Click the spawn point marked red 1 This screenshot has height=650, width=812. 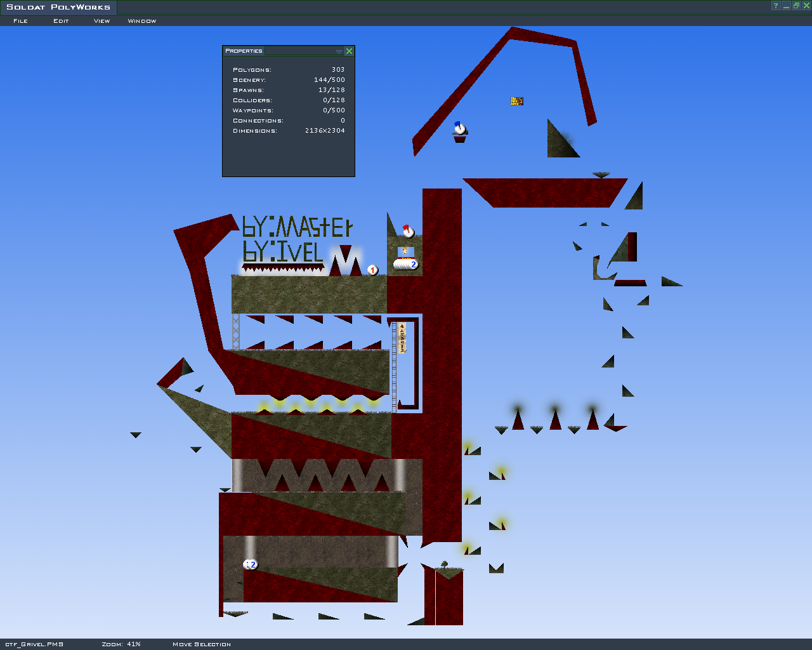coord(372,270)
